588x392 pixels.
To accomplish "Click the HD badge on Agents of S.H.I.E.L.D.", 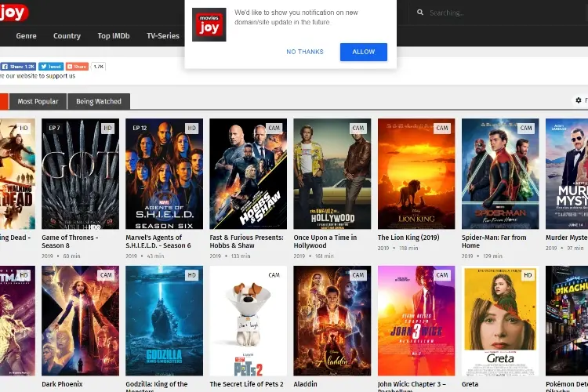I will 191,128.
